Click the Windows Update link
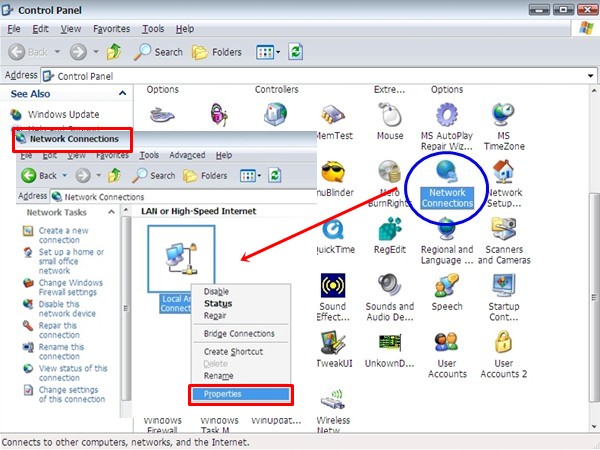The height and width of the screenshot is (450, 600). [x=63, y=114]
